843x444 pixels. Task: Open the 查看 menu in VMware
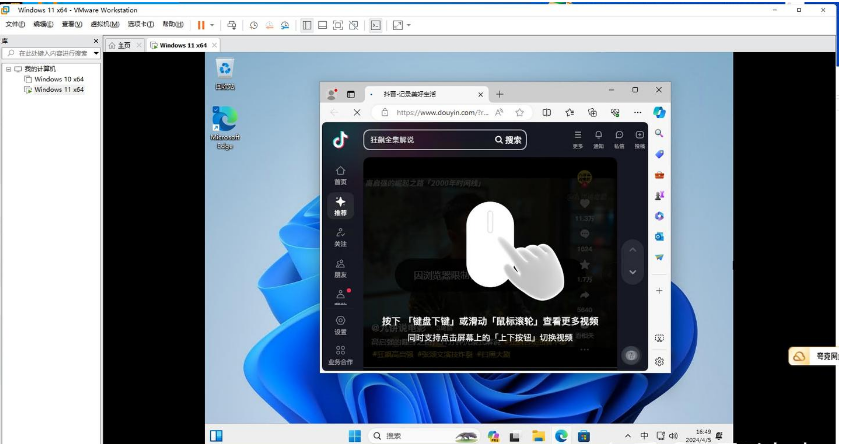[x=72, y=24]
